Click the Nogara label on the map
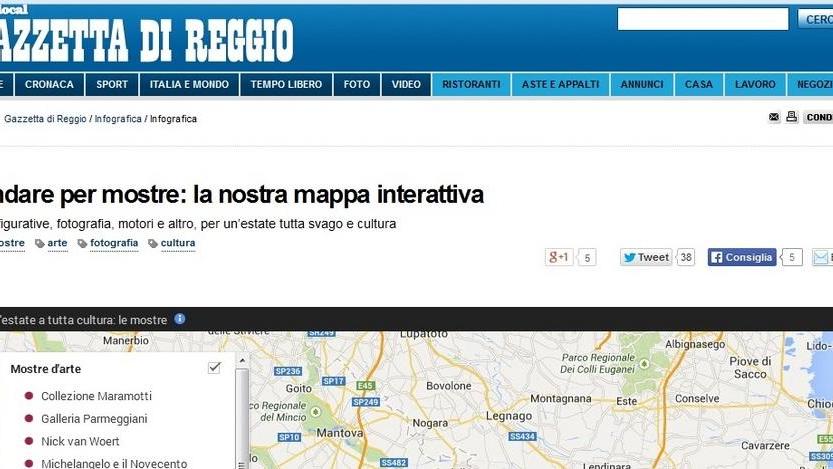The image size is (833, 469). point(430,423)
